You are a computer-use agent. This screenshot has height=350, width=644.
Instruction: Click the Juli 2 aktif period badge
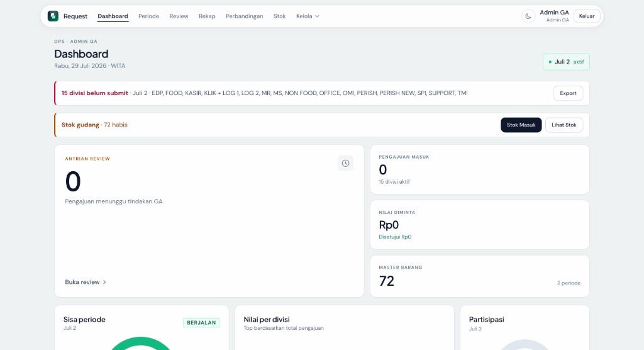point(567,62)
